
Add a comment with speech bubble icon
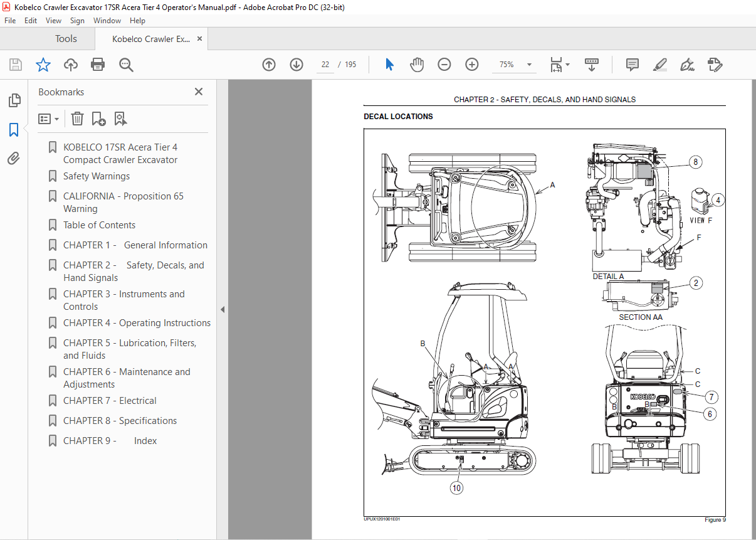[633, 65]
